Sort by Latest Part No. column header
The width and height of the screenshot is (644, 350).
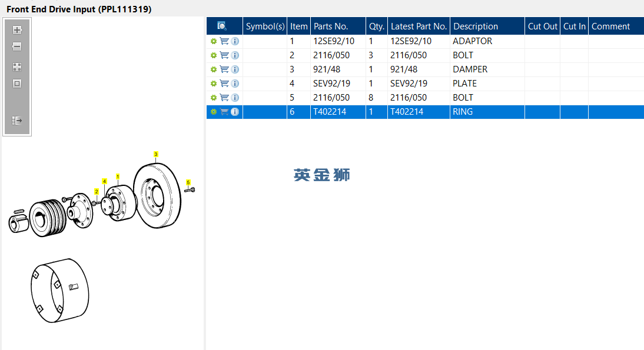pos(419,26)
